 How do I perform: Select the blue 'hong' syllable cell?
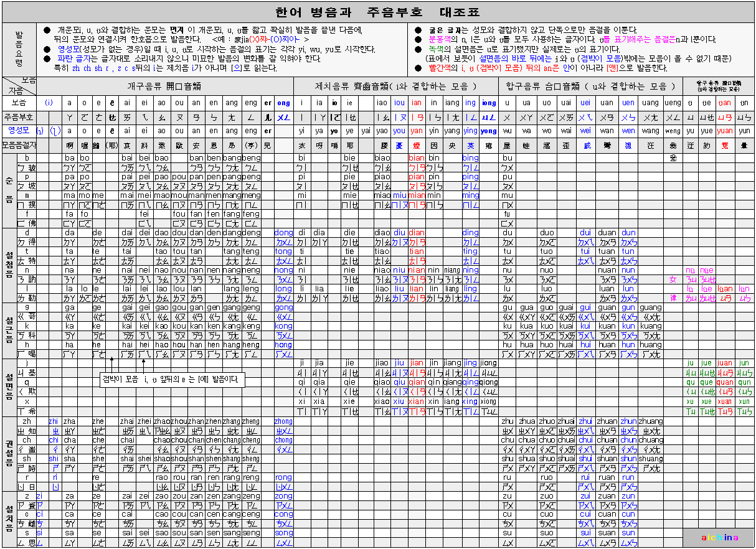click(283, 345)
